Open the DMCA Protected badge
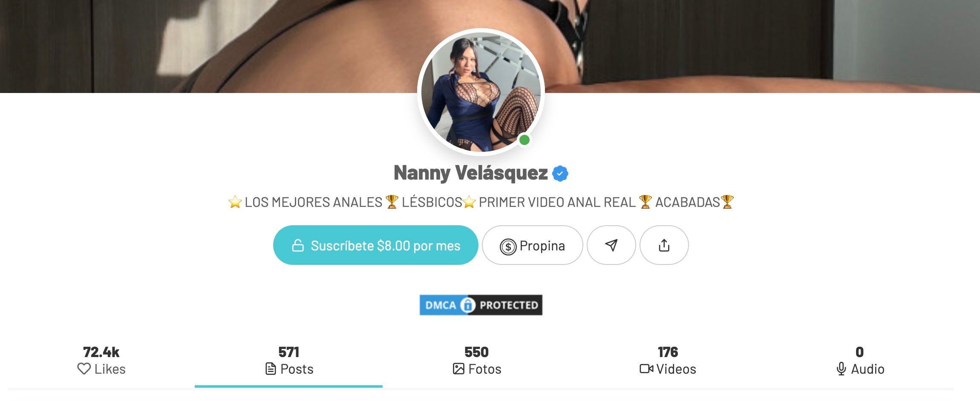The height and width of the screenshot is (401, 980). 481,305
